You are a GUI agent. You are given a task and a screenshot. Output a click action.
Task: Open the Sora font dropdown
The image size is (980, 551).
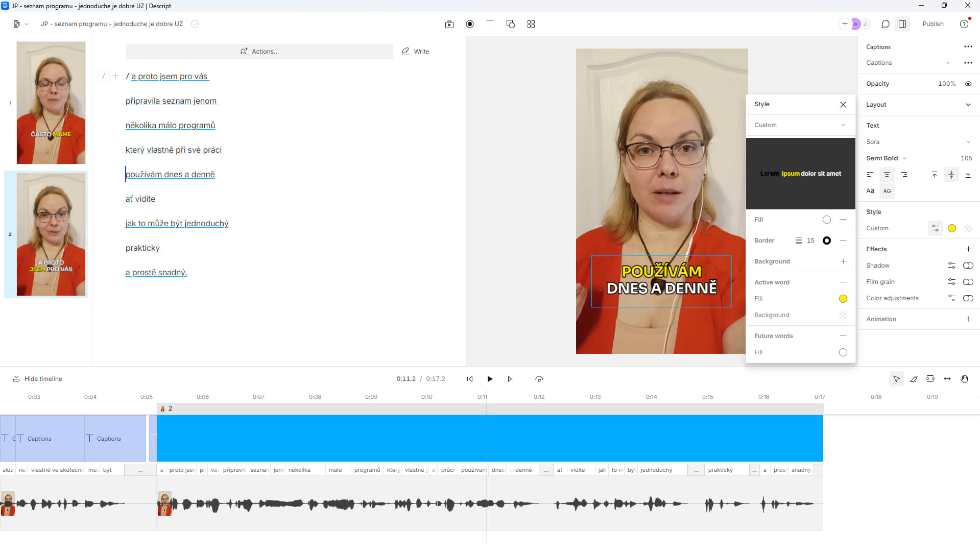pos(918,142)
